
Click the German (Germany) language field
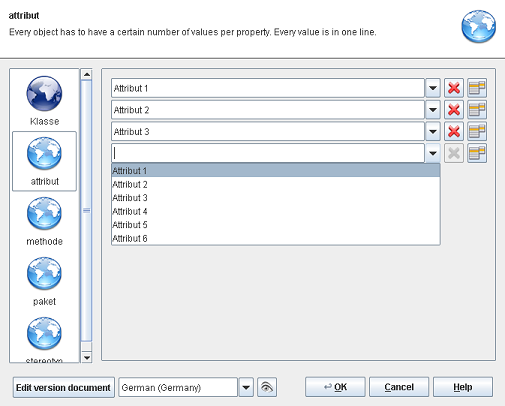click(x=178, y=387)
